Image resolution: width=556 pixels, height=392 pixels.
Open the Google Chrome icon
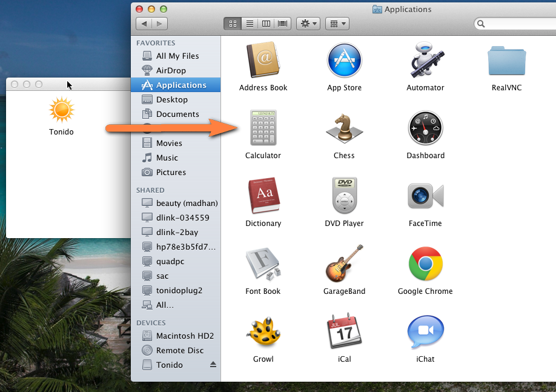[425, 264]
